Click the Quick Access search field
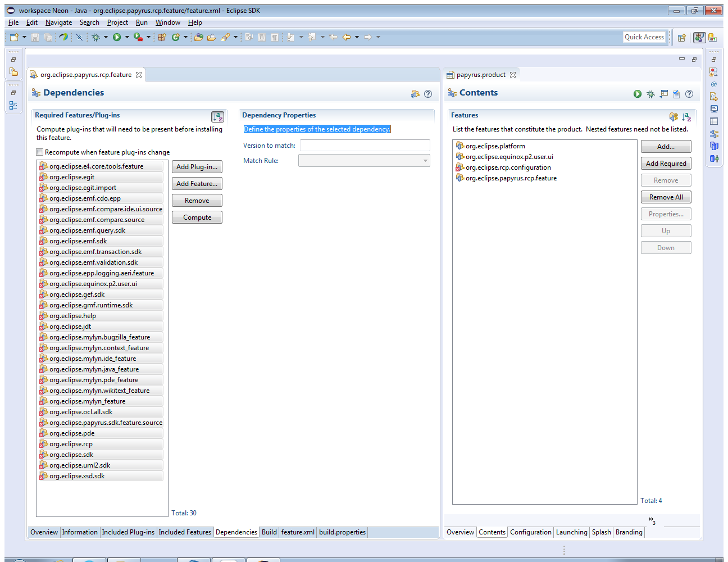This screenshot has height=562, width=728. 644,37
